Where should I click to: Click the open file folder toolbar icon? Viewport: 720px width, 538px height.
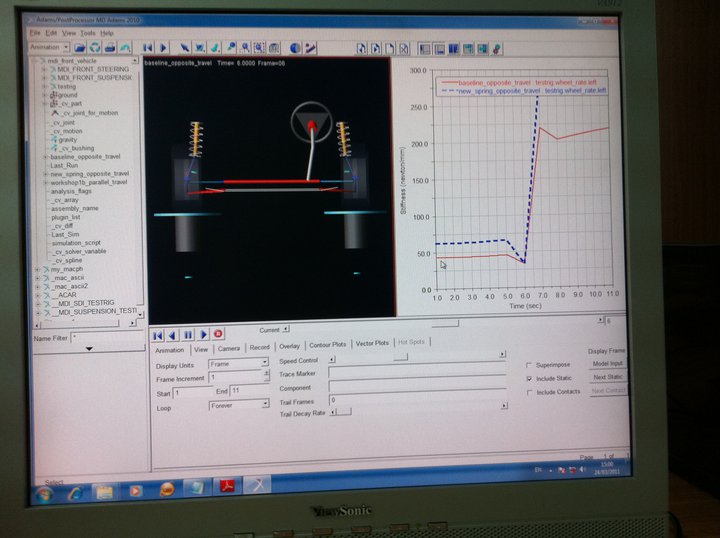[x=80, y=47]
